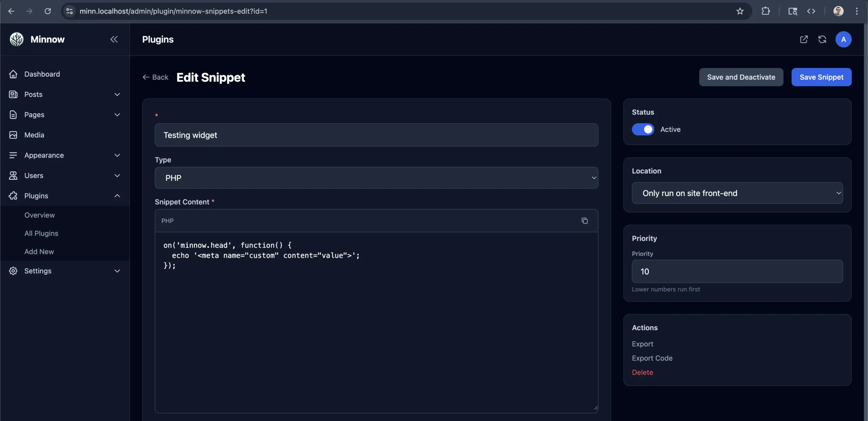Image resolution: width=868 pixels, height=421 pixels.
Task: Toggle the Active status switch
Action: click(x=643, y=129)
